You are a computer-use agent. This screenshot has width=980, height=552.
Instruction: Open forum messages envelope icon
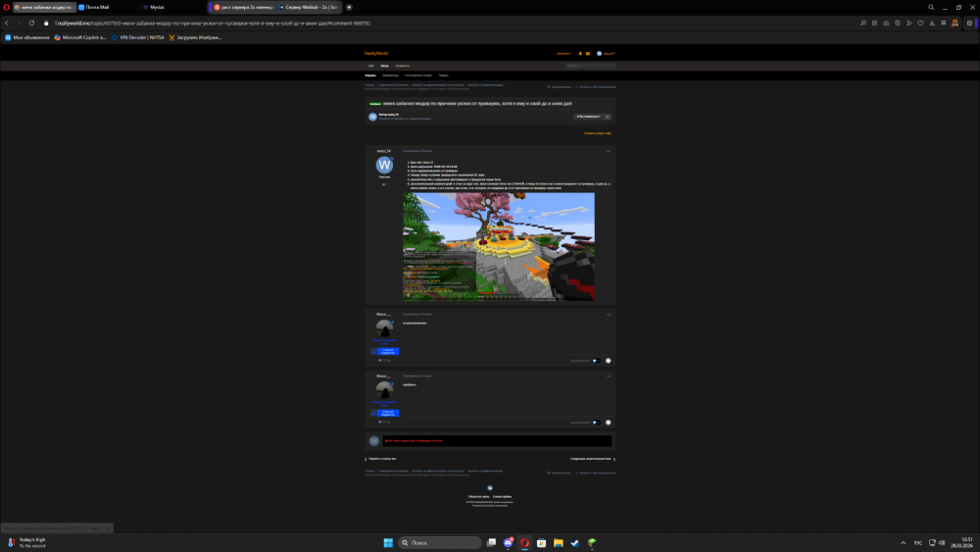click(x=587, y=54)
